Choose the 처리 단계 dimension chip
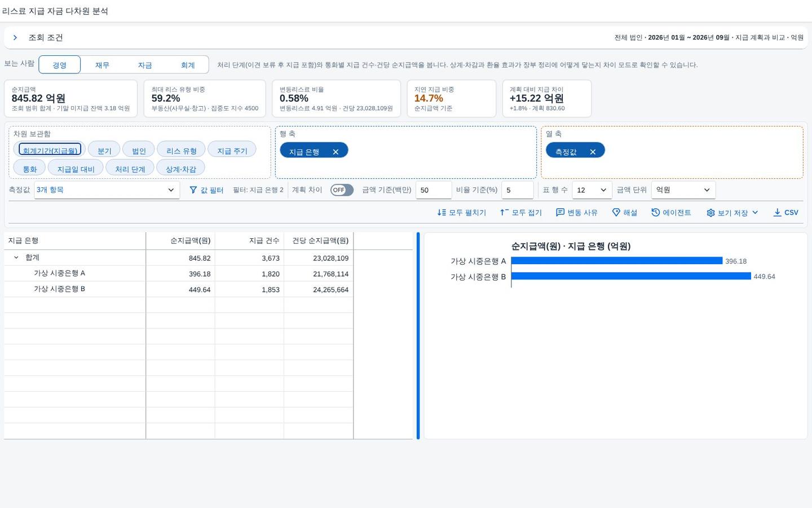The width and height of the screenshot is (812, 508). click(130, 168)
